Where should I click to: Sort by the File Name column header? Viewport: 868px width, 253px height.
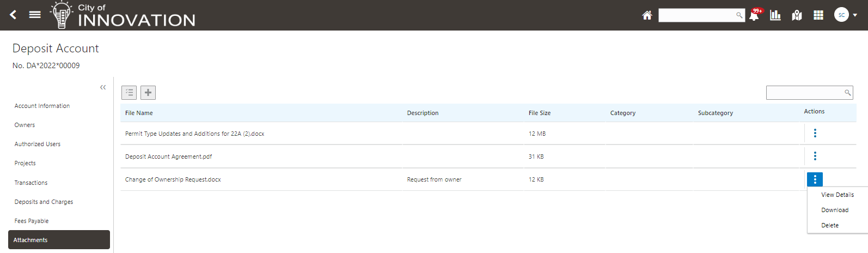click(139, 113)
